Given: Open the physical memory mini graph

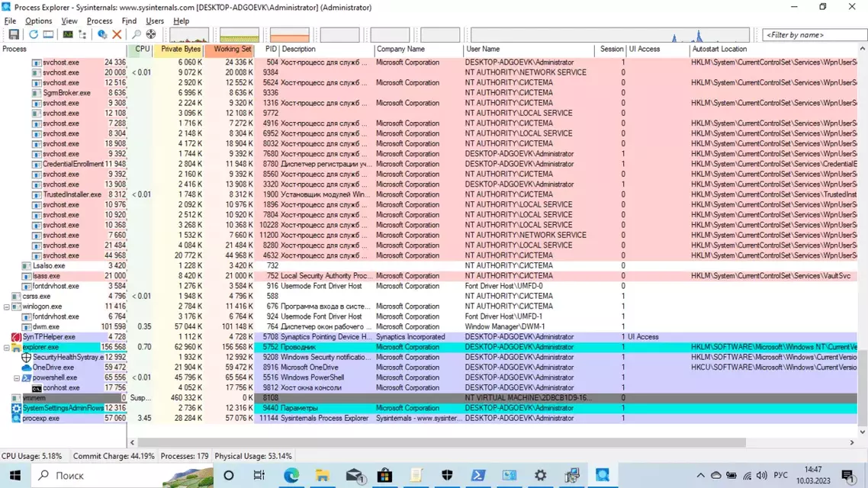Looking at the screenshot, I should pos(290,35).
